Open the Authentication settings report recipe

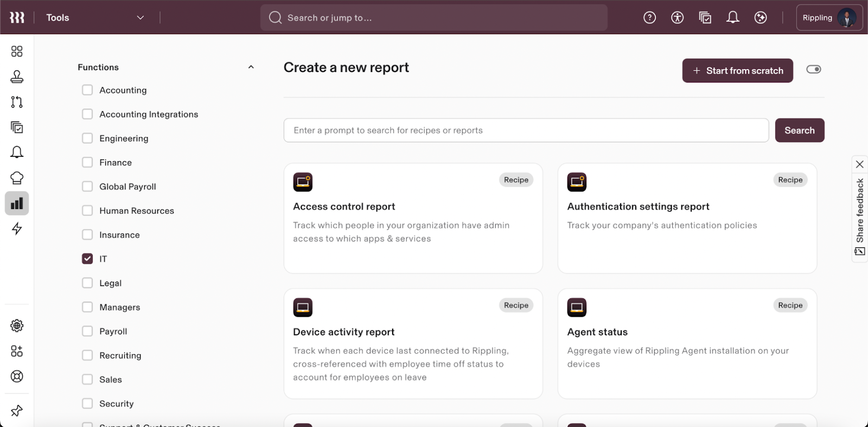pyautogui.click(x=687, y=218)
